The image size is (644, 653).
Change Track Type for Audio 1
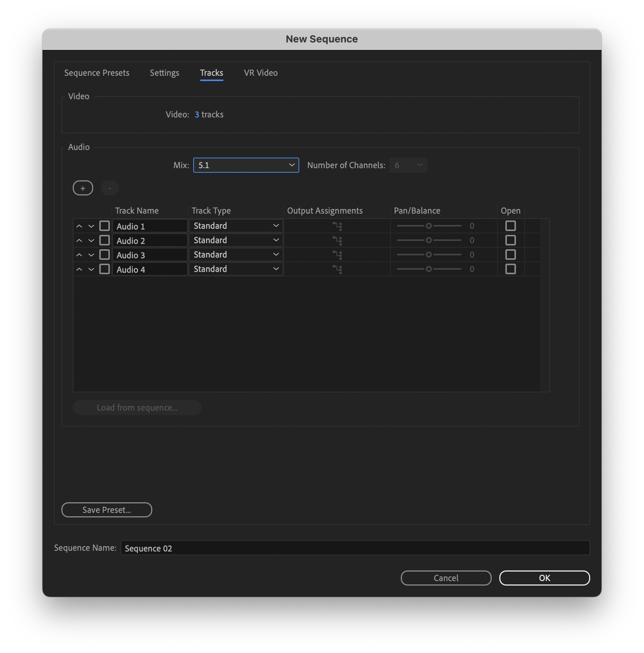pos(236,226)
